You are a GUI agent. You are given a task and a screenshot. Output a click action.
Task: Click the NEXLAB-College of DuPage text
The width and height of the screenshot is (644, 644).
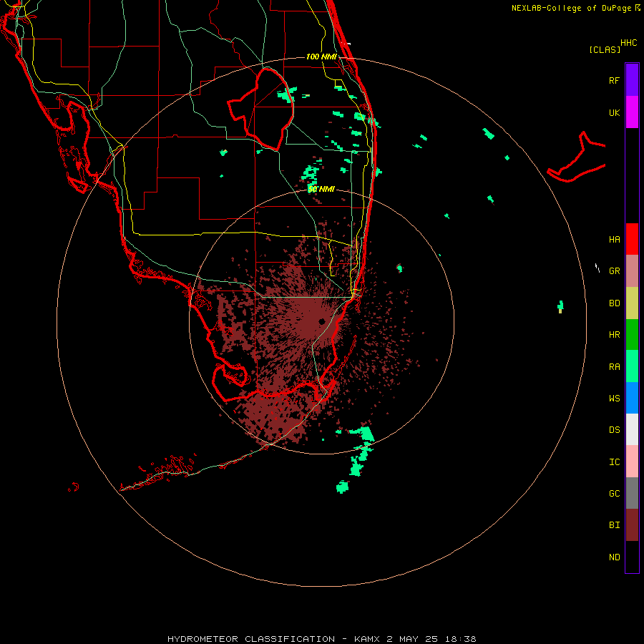tap(571, 8)
